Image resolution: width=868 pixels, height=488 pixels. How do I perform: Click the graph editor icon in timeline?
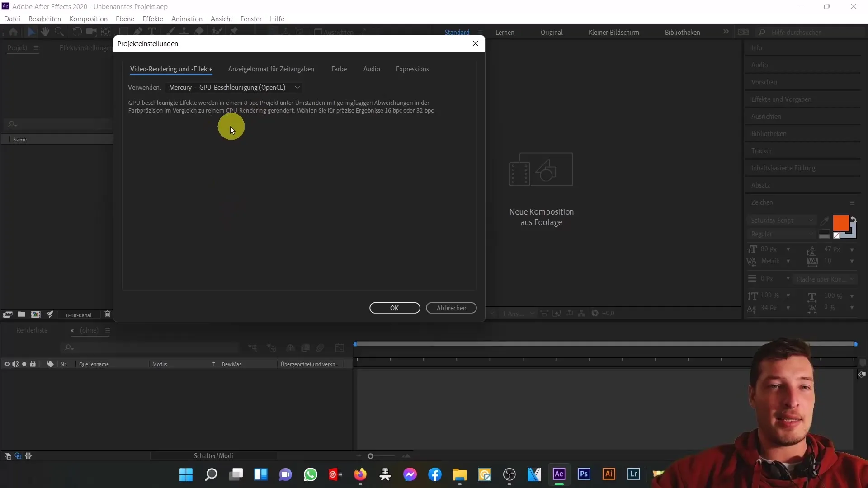pos(340,348)
